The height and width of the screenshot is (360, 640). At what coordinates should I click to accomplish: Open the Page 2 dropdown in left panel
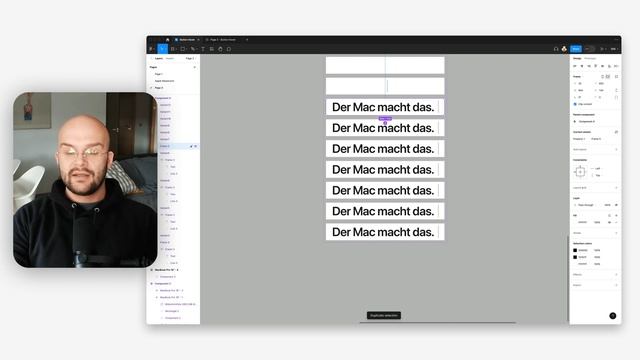pyautogui.click(x=190, y=58)
